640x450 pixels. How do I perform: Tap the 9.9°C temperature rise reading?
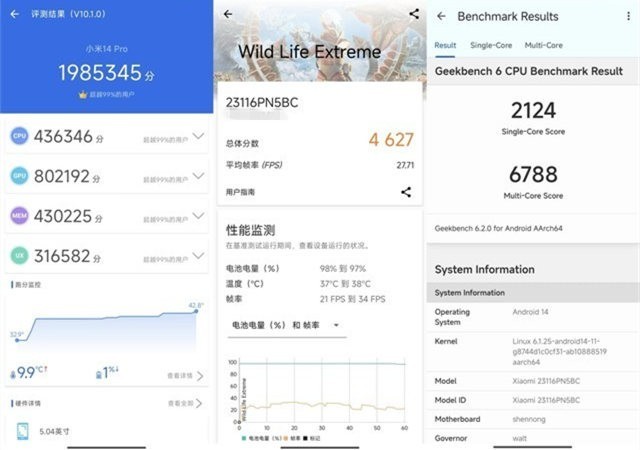click(29, 372)
